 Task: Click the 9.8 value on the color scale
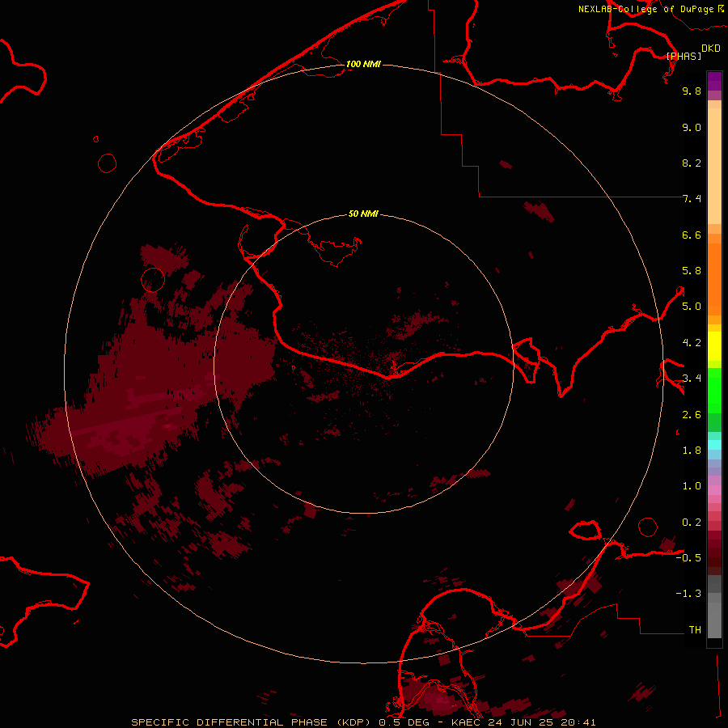click(x=692, y=91)
